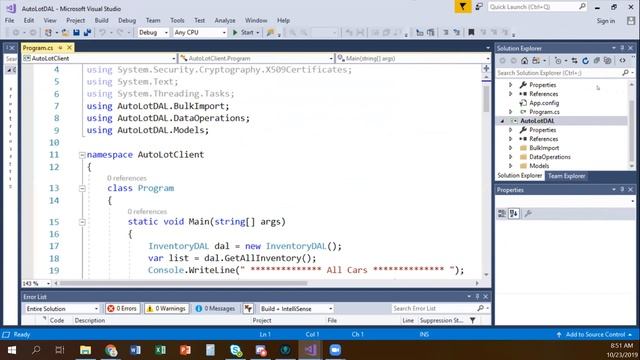Toggle auto-hide pin on Error List
This screenshot has width=640, height=360.
click(477, 297)
